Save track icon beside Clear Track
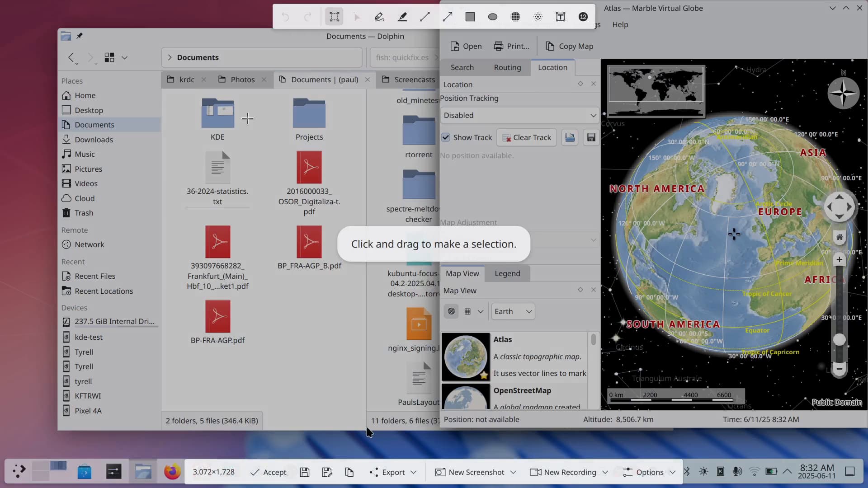This screenshot has height=488, width=868. [x=591, y=137]
